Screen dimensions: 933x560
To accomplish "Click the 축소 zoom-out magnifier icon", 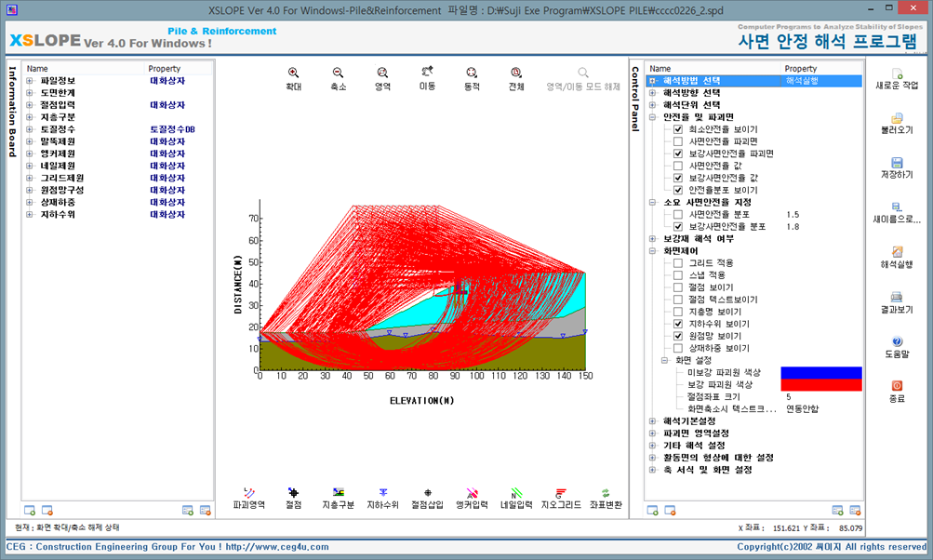I will pos(338,73).
